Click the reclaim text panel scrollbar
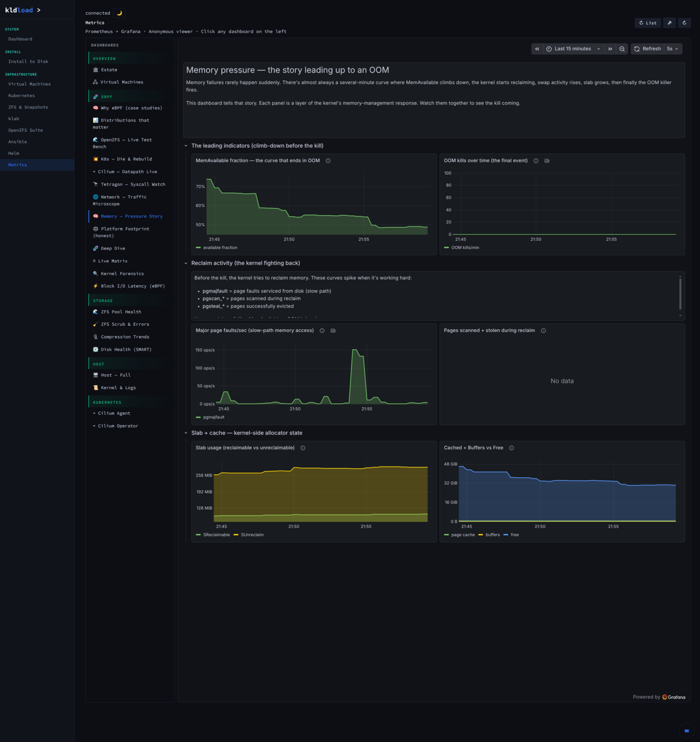 680,294
